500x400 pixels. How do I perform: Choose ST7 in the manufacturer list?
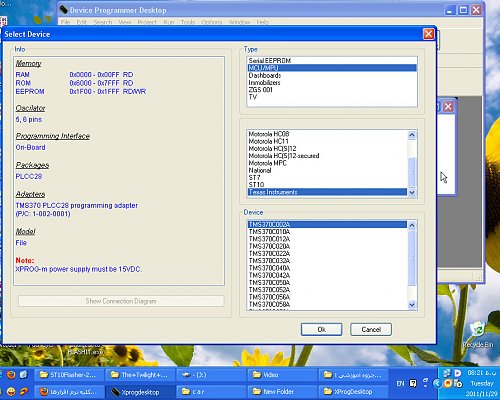(328, 178)
